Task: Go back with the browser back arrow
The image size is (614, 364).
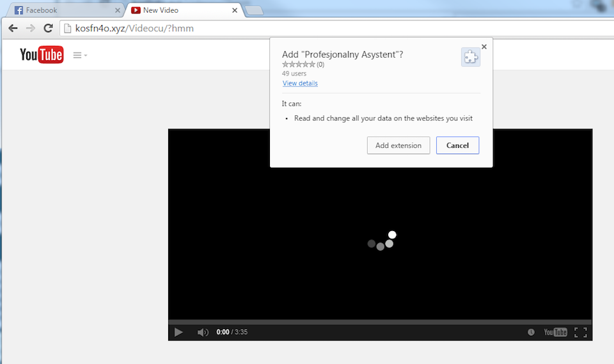Action: tap(13, 28)
